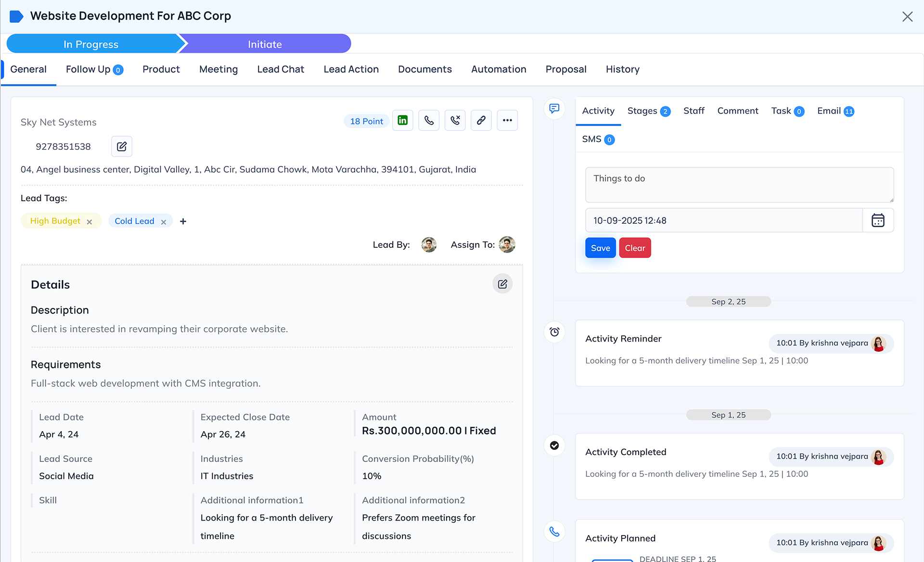Select the Initiate pipeline stage
924x562 pixels.
265,44
